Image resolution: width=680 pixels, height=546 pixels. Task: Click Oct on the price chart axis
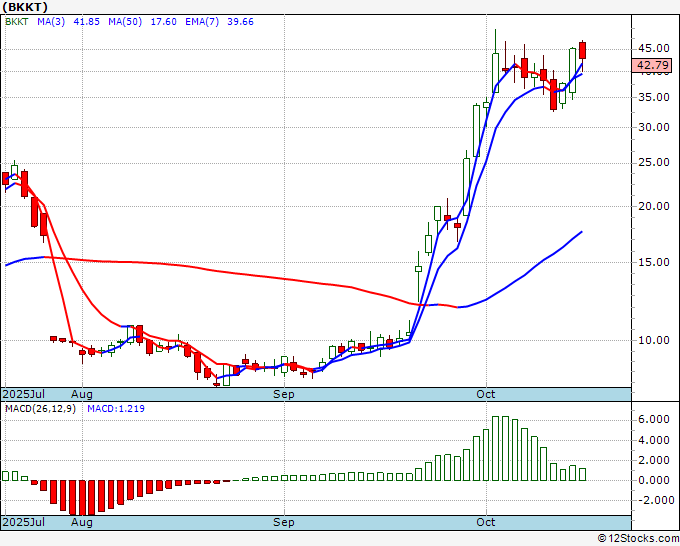pyautogui.click(x=486, y=394)
